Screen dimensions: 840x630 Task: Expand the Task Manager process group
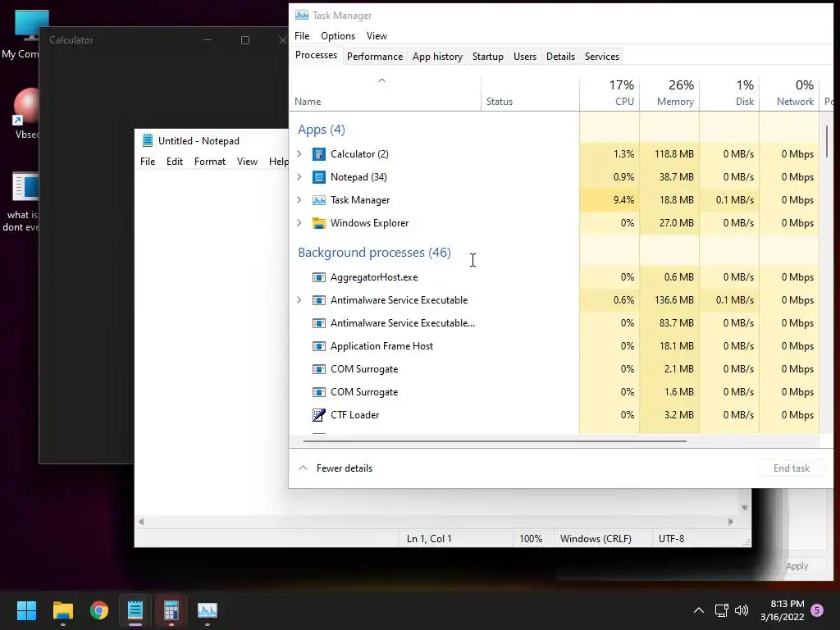pos(299,200)
